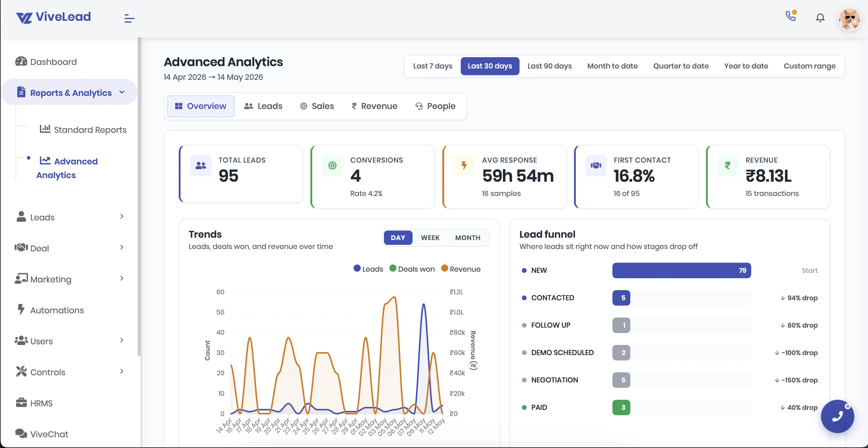868x448 pixels.
Task: Open the floating phone call button
Action: (x=837, y=416)
